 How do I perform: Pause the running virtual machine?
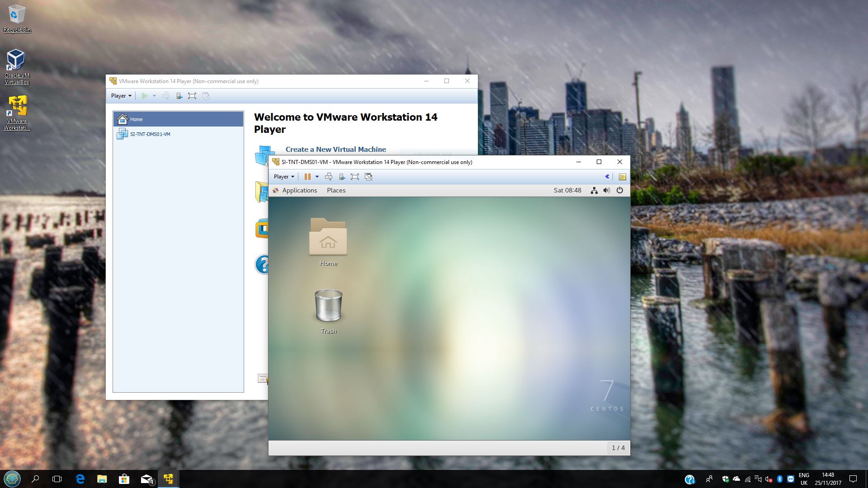[307, 177]
